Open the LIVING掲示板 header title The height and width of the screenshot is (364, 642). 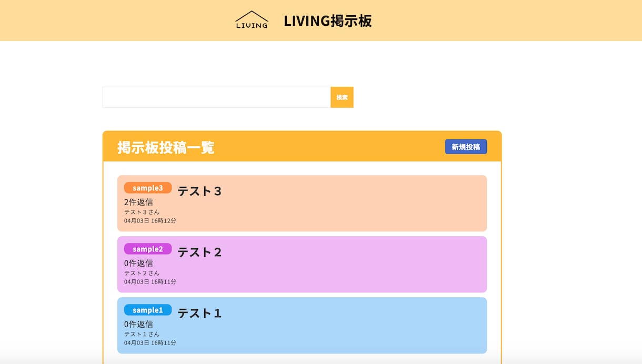tap(328, 21)
